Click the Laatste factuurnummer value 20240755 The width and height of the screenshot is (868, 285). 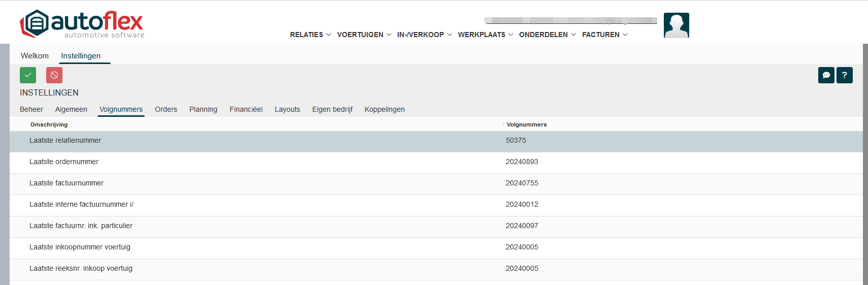point(522,183)
